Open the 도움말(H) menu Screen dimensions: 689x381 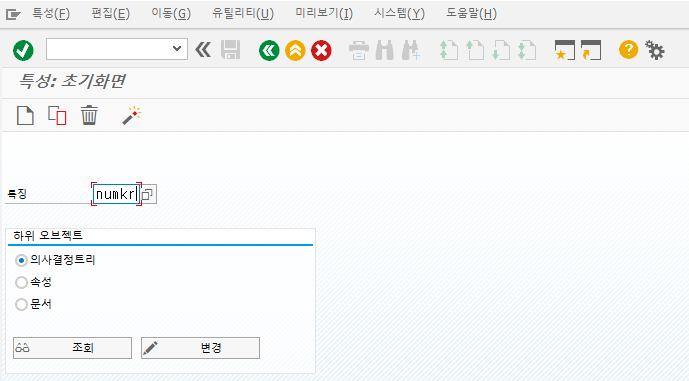[471, 14]
